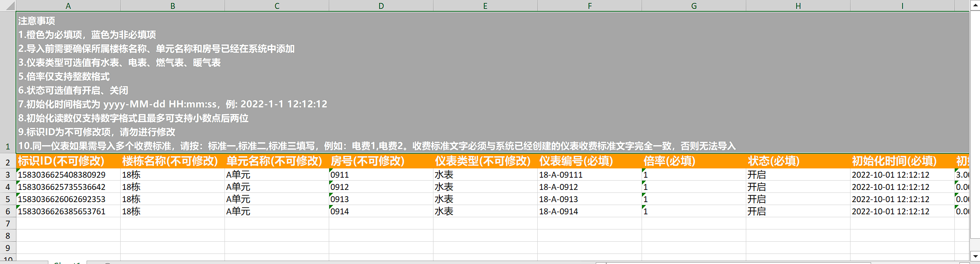
Task: Select meter number cell 18-A-0912
Action: coord(589,187)
